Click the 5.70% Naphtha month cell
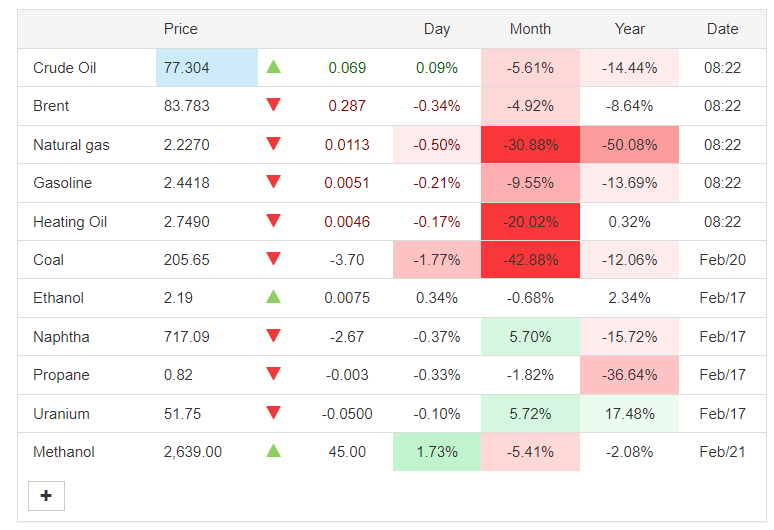This screenshot has width=774, height=530. 530,337
